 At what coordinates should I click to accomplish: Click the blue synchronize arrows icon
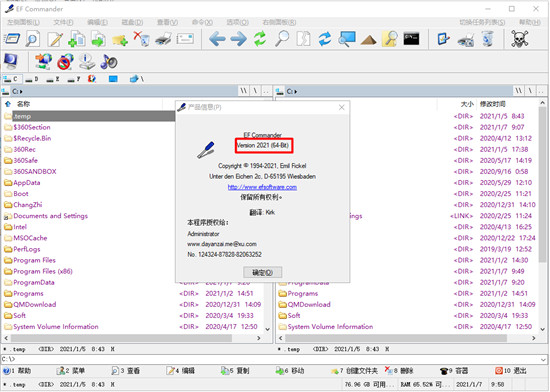325,39
